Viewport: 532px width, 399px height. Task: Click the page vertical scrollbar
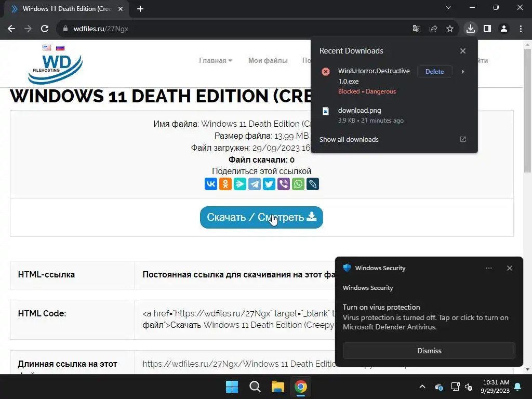527,110
